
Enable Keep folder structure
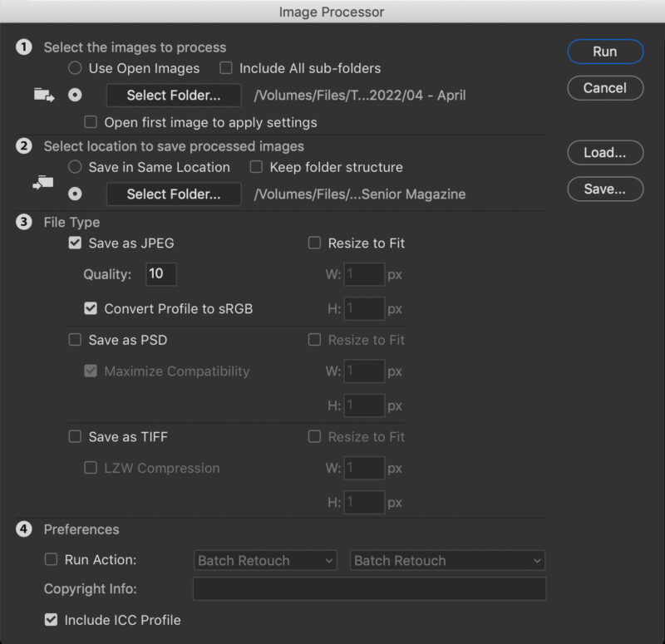pos(255,167)
